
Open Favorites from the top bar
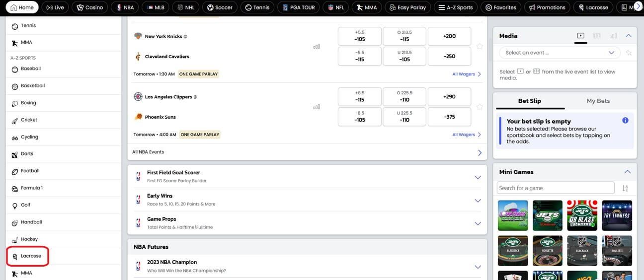pyautogui.click(x=500, y=7)
